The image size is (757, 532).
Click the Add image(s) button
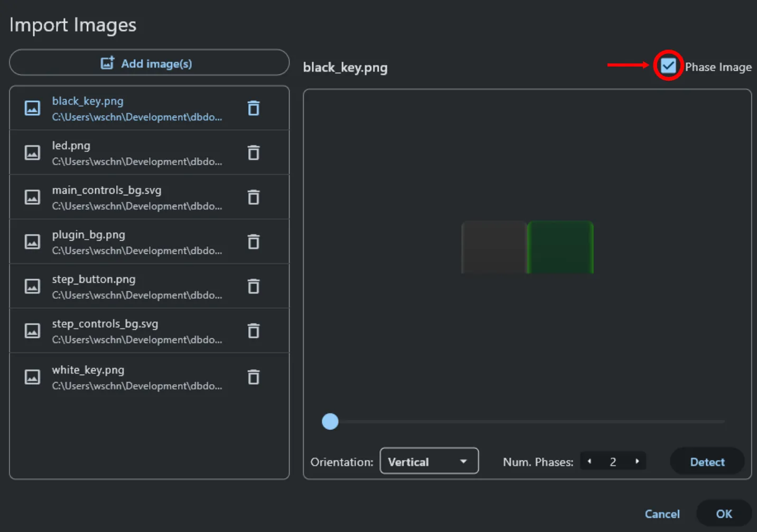[x=149, y=63]
